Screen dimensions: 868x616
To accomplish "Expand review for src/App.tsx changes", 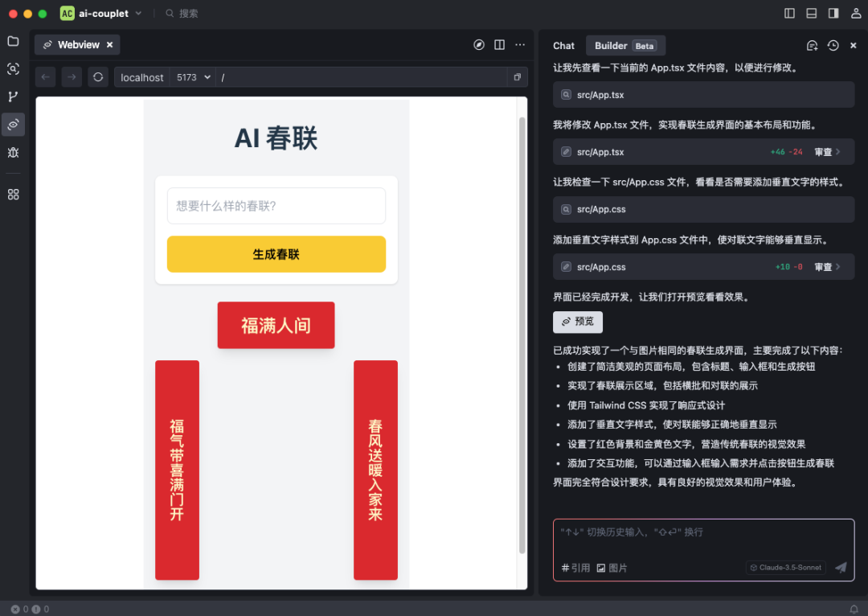I will (x=827, y=152).
